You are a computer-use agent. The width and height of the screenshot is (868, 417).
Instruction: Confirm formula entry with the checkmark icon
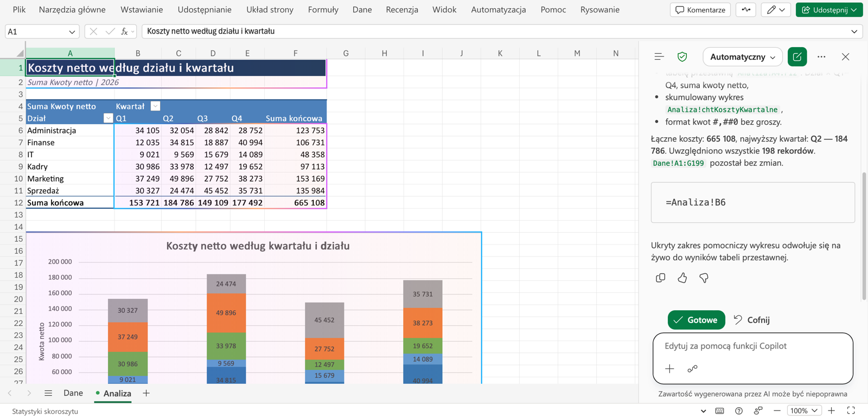coord(110,31)
